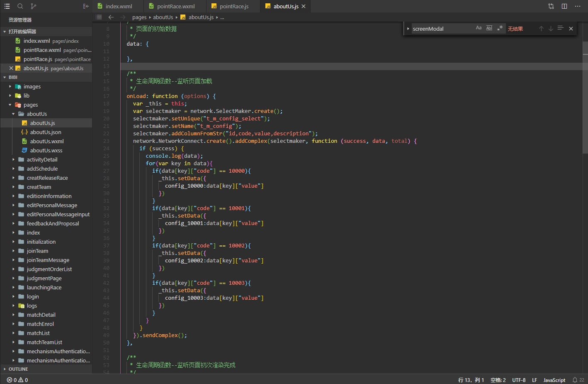This screenshot has width=588, height=384.
Task: Change language mode JavaScript
Action: coord(554,380)
